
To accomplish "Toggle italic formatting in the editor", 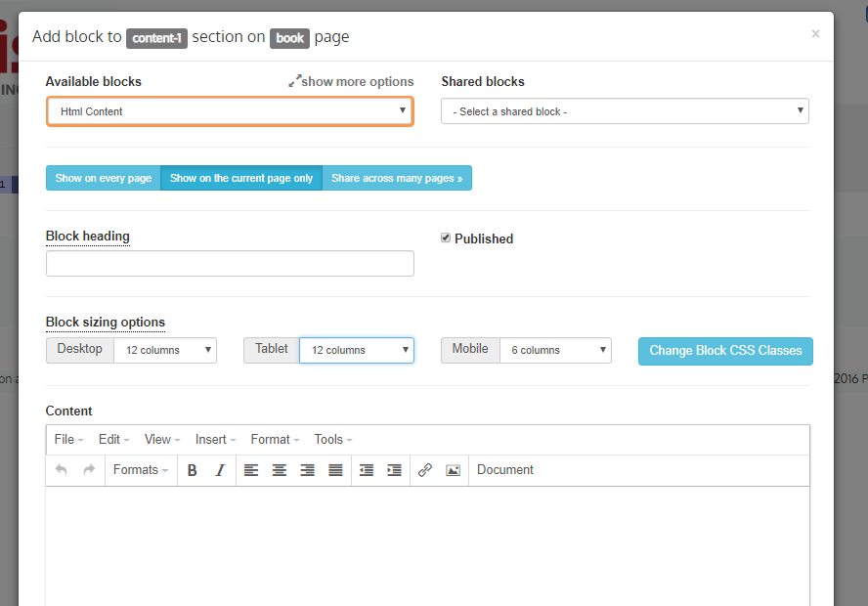I will click(x=220, y=470).
